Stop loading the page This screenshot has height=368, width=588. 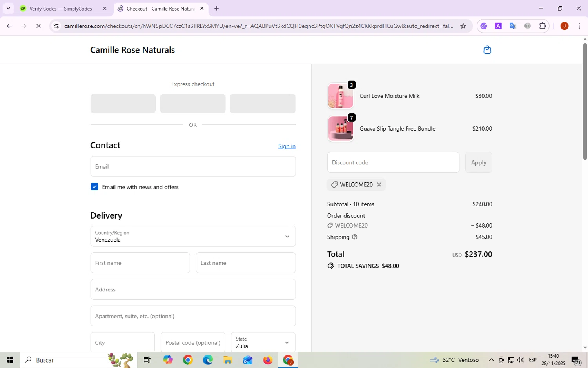[x=38, y=26]
